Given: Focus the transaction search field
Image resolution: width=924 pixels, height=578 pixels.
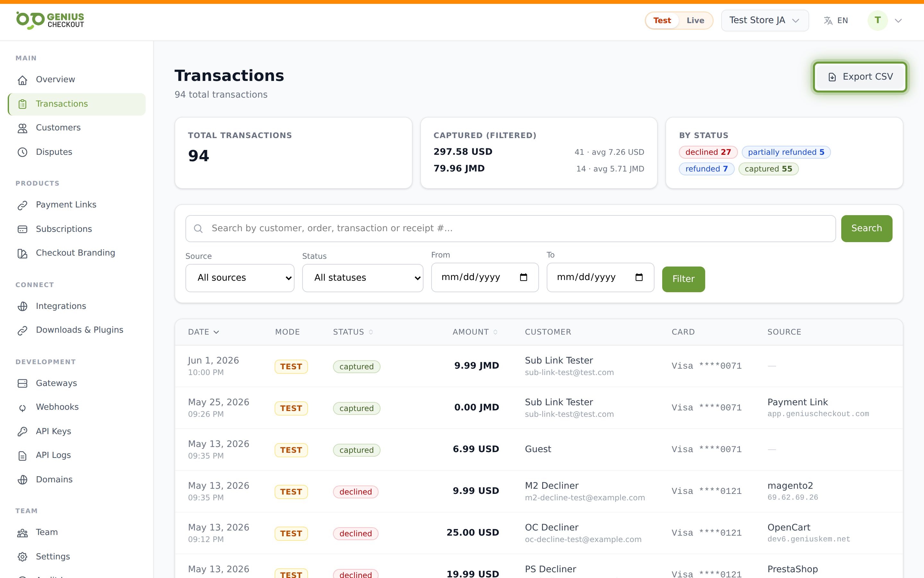Looking at the screenshot, I should 510,229.
